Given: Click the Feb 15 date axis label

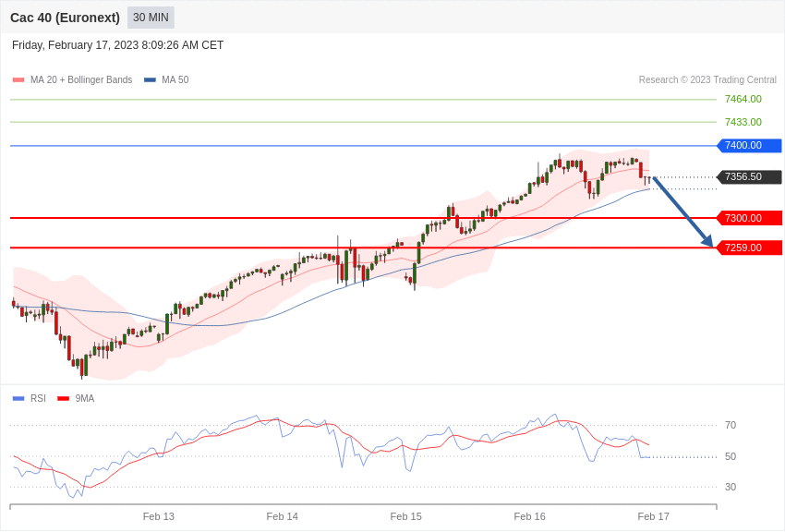Looking at the screenshot, I should click(405, 516).
